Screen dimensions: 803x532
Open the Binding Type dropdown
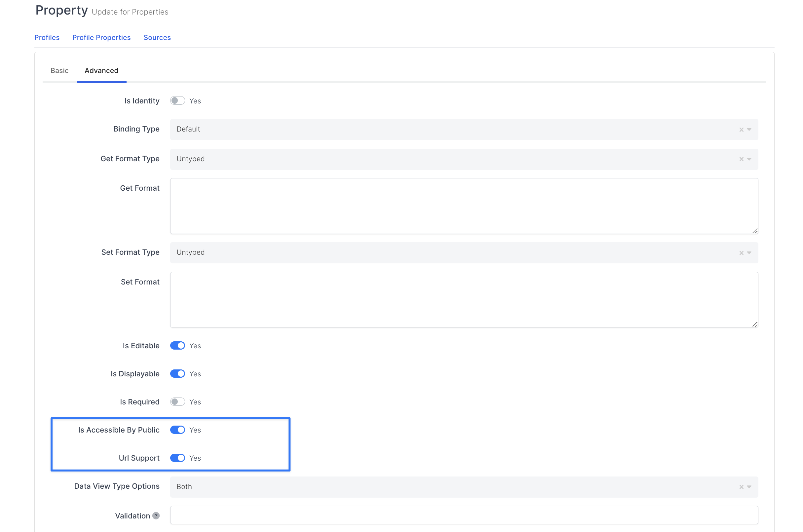point(749,129)
